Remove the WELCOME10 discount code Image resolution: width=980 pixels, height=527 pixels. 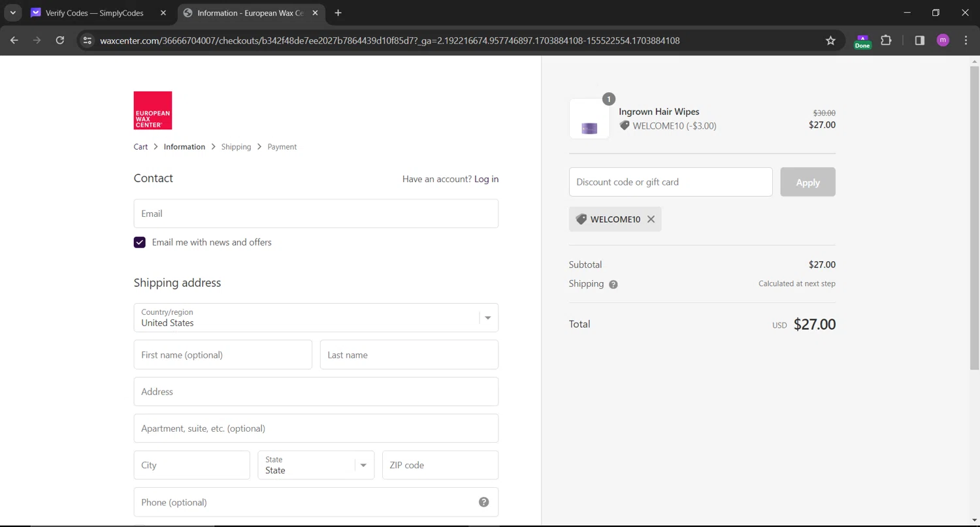coord(651,219)
